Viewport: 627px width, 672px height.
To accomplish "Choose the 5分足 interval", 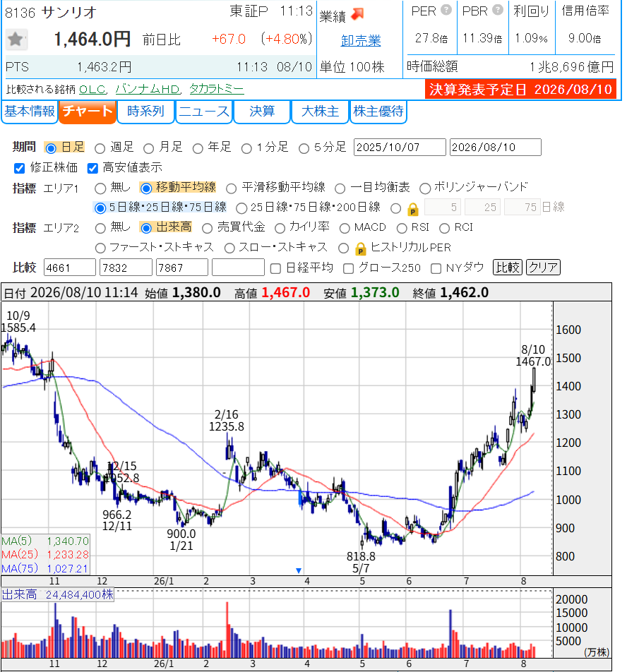I will pyautogui.click(x=304, y=149).
